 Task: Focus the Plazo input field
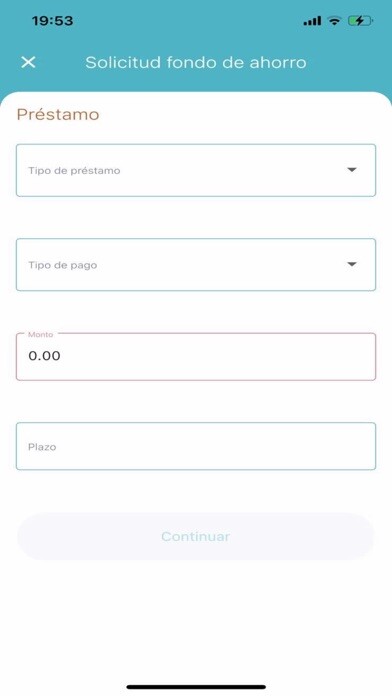196,446
